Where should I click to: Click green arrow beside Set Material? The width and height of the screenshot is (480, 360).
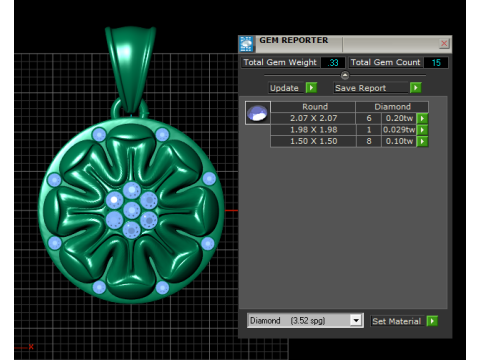432,321
